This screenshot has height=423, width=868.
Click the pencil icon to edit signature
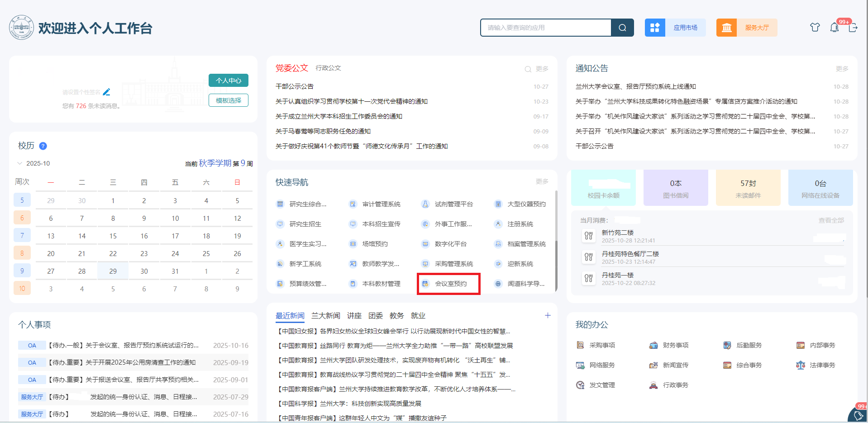coord(107,92)
